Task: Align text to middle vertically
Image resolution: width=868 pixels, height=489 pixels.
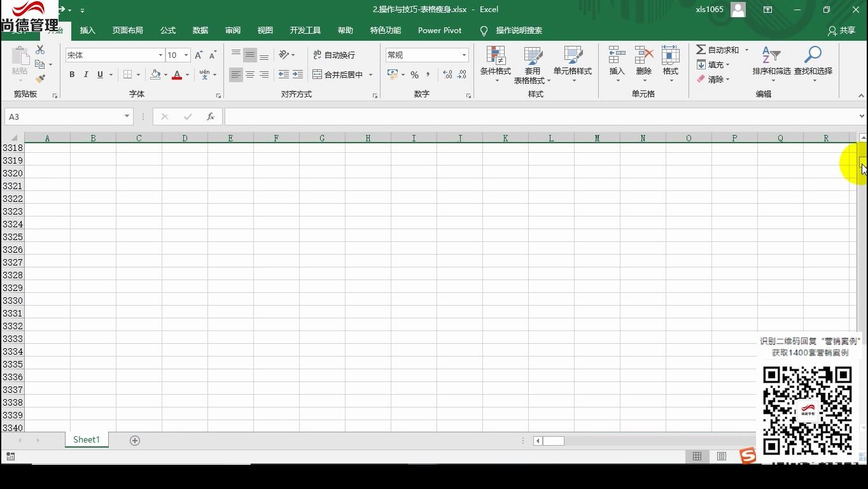Action: 250,55
